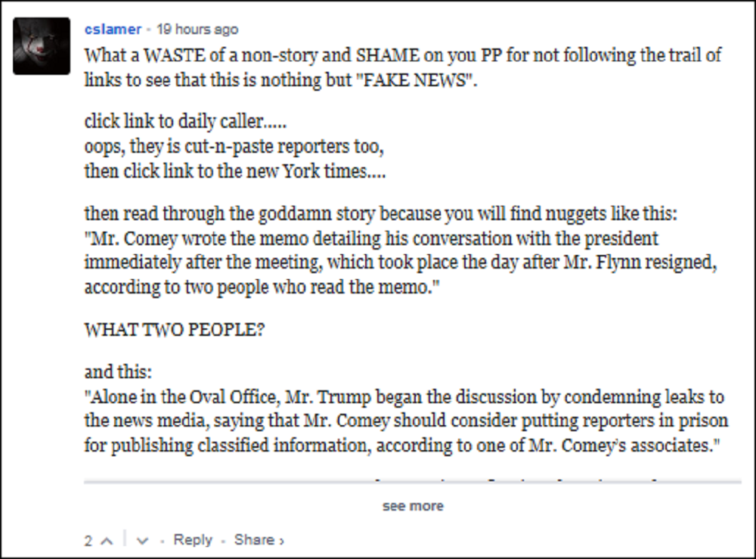Click the vote count number 2
756x559 pixels.
pyautogui.click(x=88, y=541)
